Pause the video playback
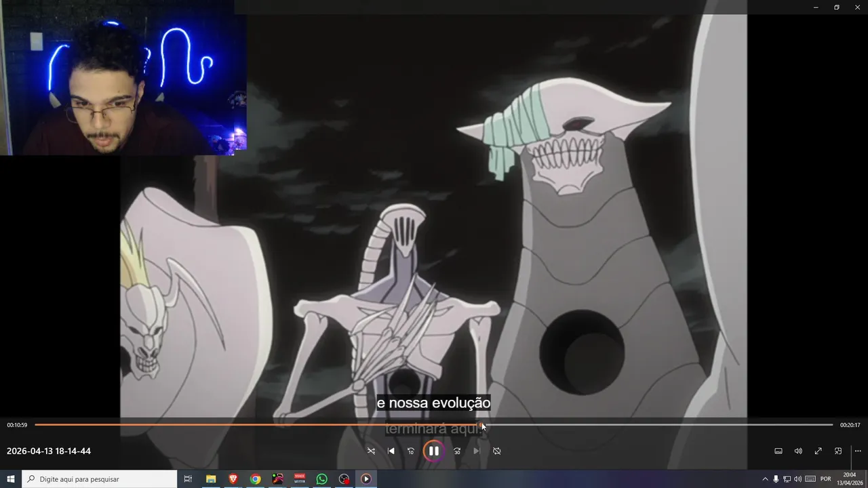This screenshot has height=488, width=868. 434,451
